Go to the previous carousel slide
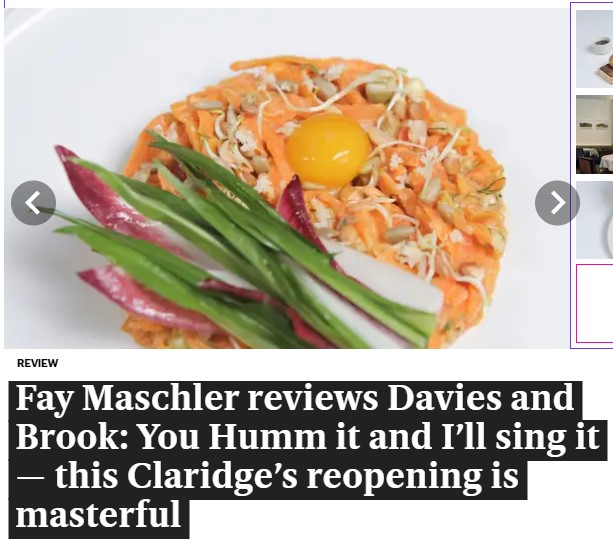 pos(33,203)
